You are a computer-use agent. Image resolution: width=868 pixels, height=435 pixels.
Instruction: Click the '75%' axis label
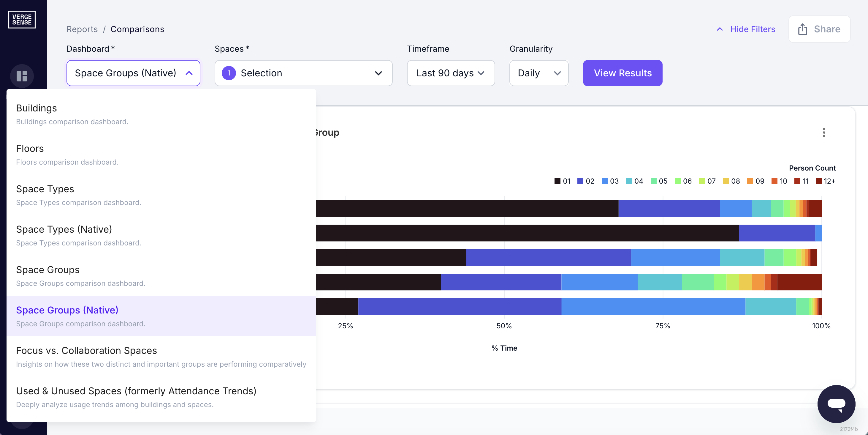tap(663, 326)
